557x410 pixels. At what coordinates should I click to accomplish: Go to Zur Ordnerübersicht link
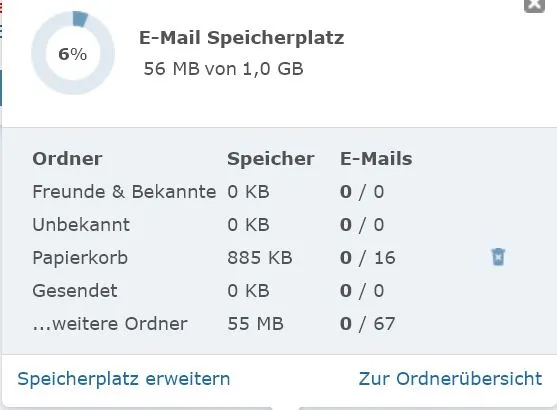pyautogui.click(x=450, y=379)
